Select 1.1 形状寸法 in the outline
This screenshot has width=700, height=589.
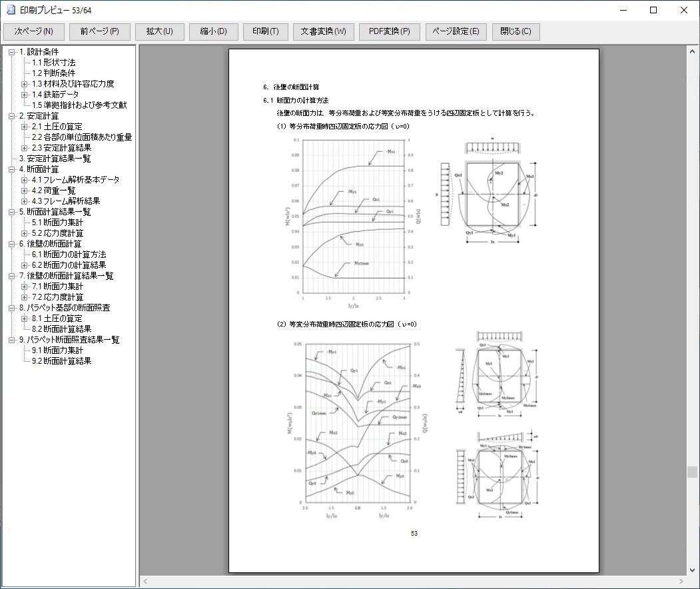pos(53,63)
